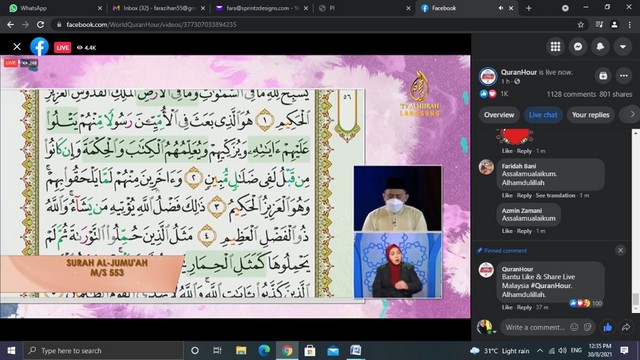Viewport: 640px width, 360px height.
Task: Open the three-dot post options menu
Action: [x=624, y=76]
